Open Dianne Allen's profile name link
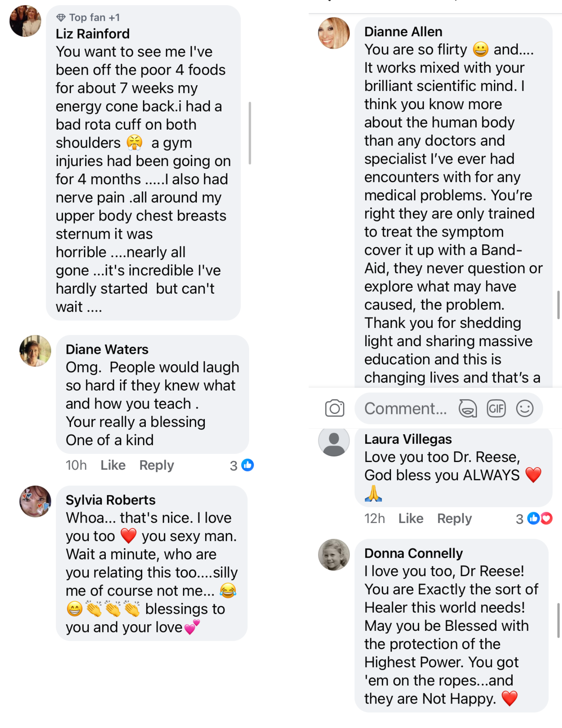This screenshot has width=562, height=728. [403, 32]
